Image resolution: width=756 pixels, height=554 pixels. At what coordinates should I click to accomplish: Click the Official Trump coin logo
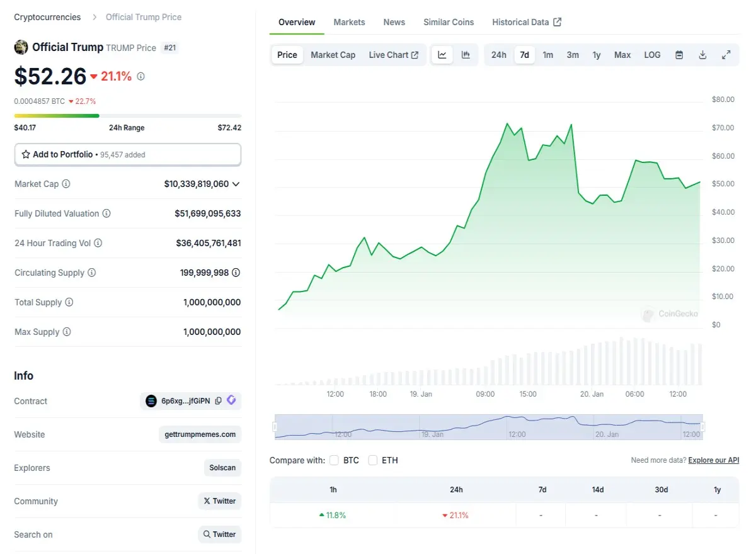point(21,47)
